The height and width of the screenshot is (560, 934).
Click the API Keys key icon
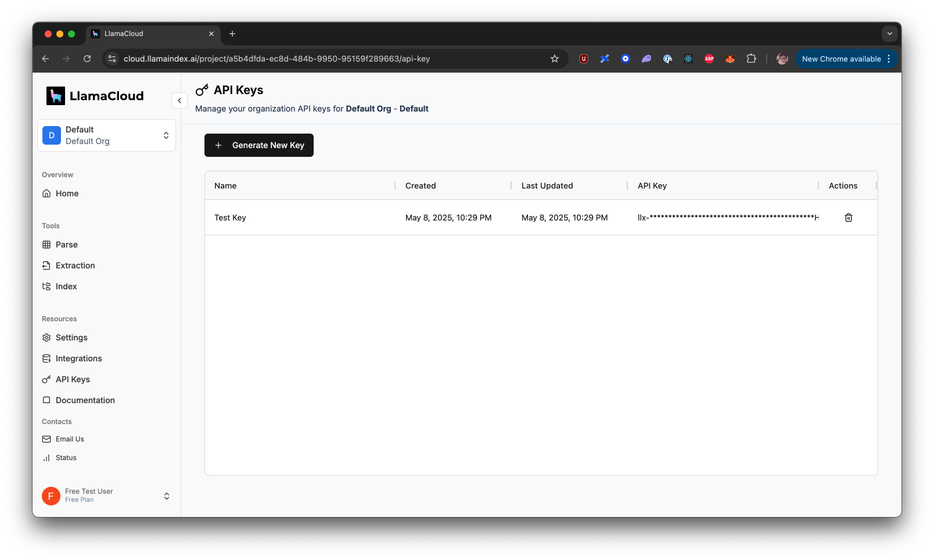[47, 379]
